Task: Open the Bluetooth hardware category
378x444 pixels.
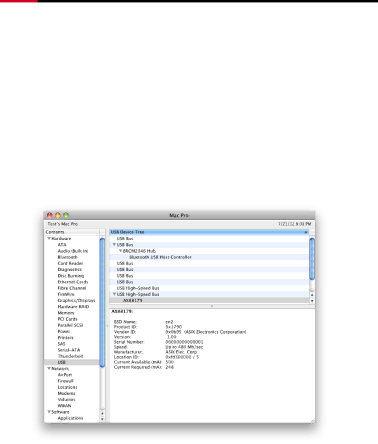Action: click(x=68, y=257)
